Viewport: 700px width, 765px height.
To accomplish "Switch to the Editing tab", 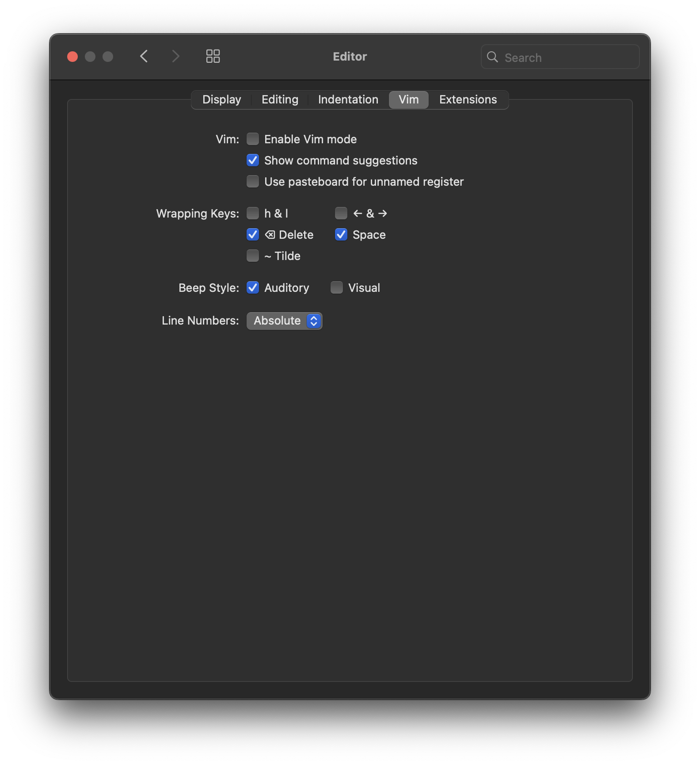I will [280, 99].
